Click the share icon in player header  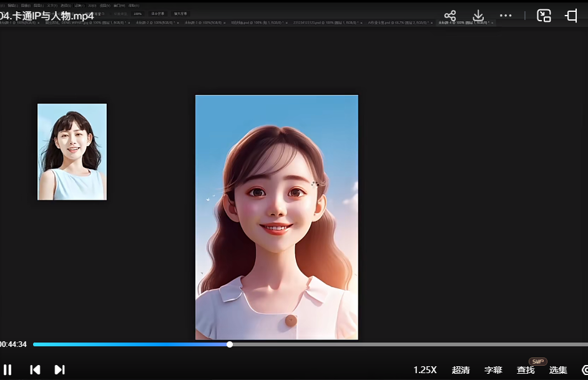tap(450, 16)
